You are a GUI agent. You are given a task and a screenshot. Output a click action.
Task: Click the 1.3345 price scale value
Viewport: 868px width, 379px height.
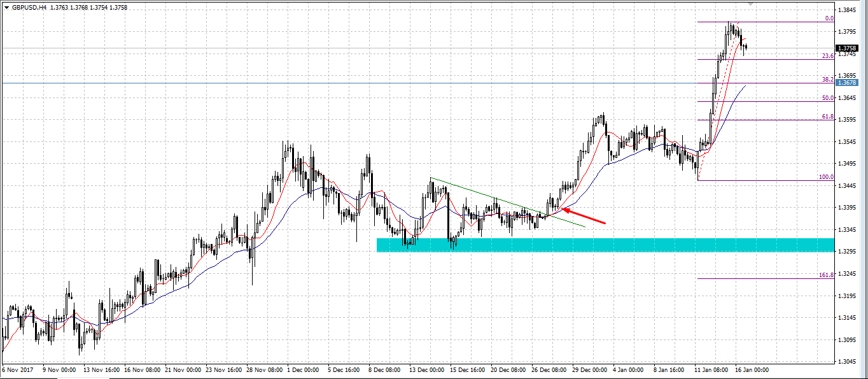(847, 230)
